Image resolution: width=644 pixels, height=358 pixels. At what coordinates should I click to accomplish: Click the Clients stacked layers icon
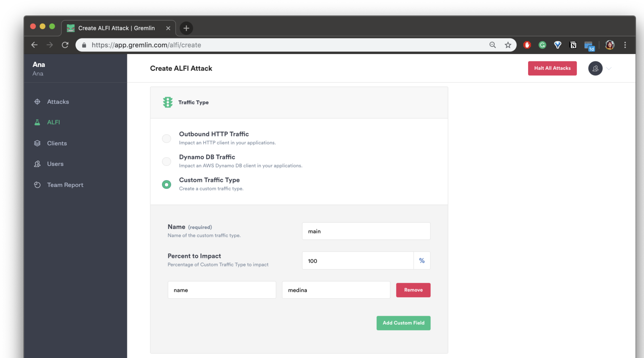coord(37,143)
